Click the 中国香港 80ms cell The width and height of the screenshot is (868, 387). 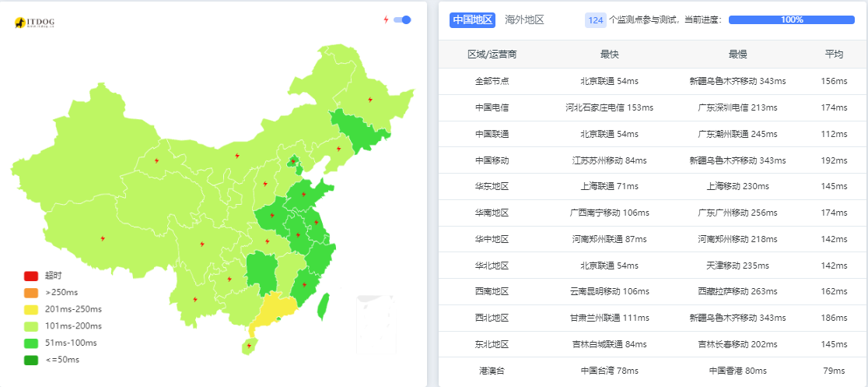pos(738,371)
